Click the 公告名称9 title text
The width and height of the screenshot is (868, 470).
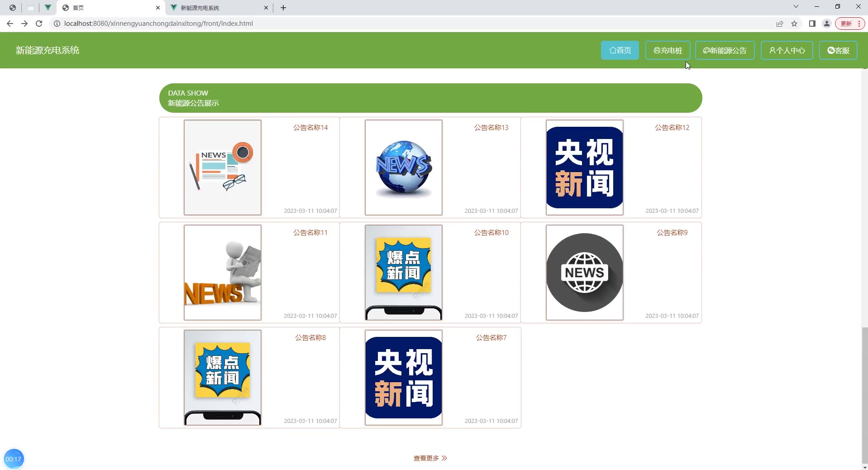(672, 233)
